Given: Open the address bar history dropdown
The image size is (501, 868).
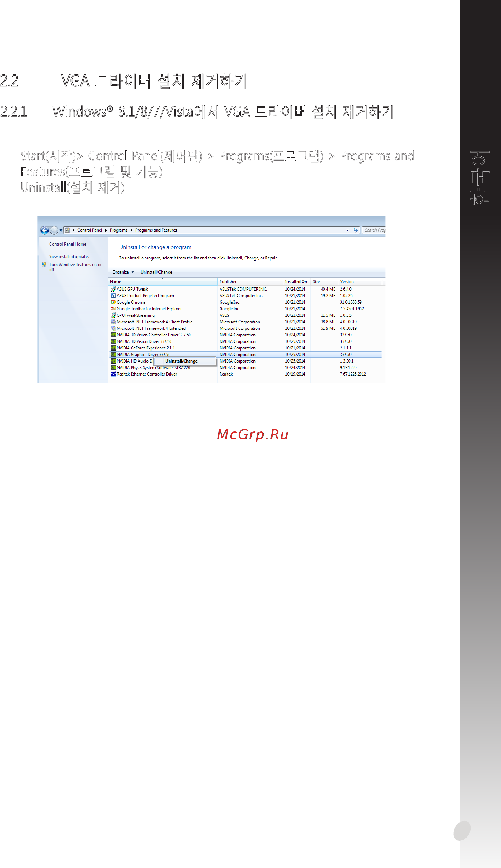Looking at the screenshot, I should point(348,230).
